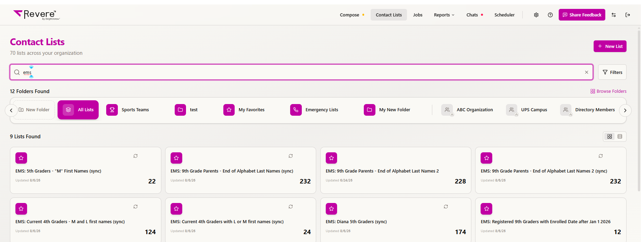Open the Scheduler tab
The height and width of the screenshot is (242, 644).
click(x=504, y=15)
